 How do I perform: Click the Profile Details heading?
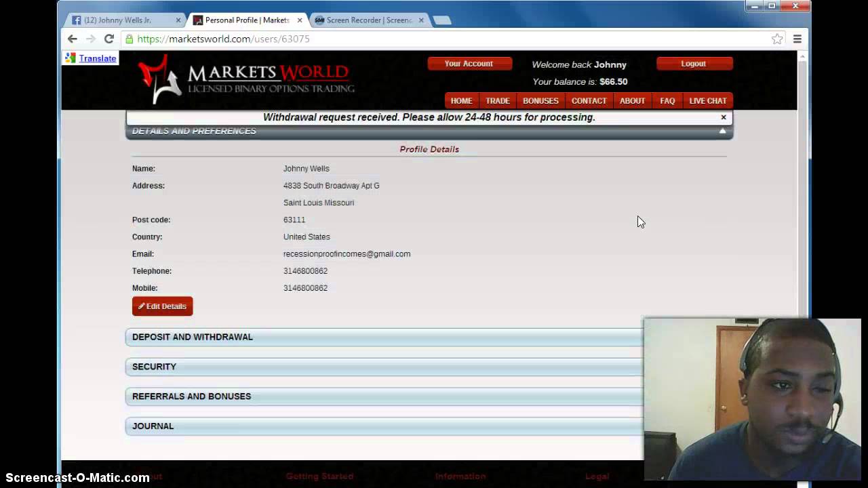[429, 149]
